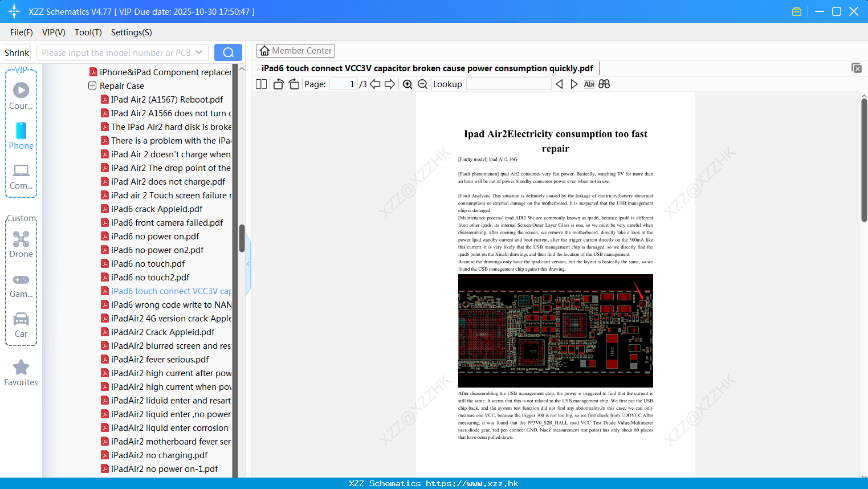This screenshot has width=868, height=489.
Task: Open Member Center
Action: (x=295, y=51)
